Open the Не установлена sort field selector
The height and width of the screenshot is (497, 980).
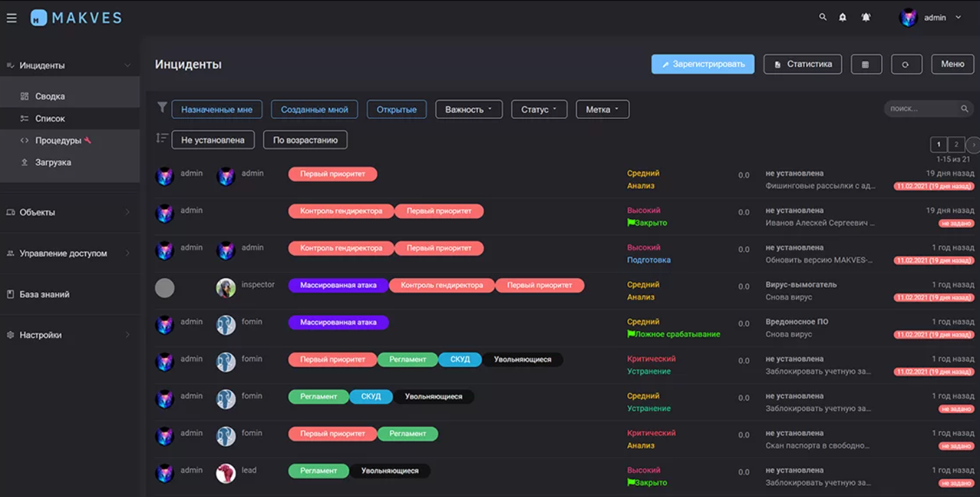tap(213, 140)
